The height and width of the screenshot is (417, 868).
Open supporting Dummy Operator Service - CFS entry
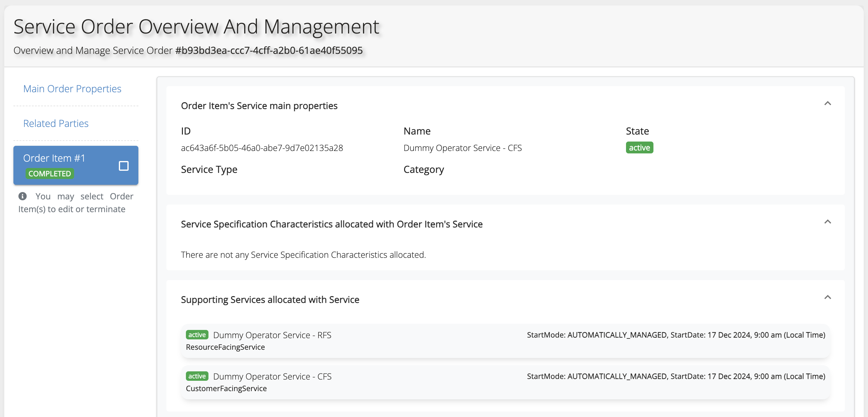(272, 377)
